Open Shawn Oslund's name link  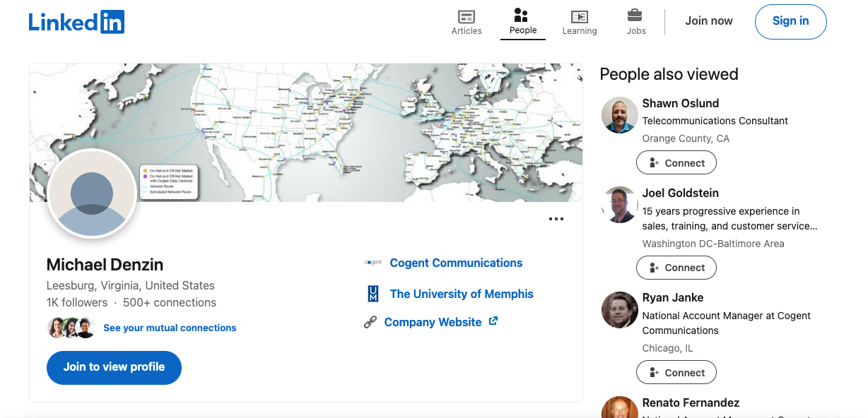(x=681, y=103)
